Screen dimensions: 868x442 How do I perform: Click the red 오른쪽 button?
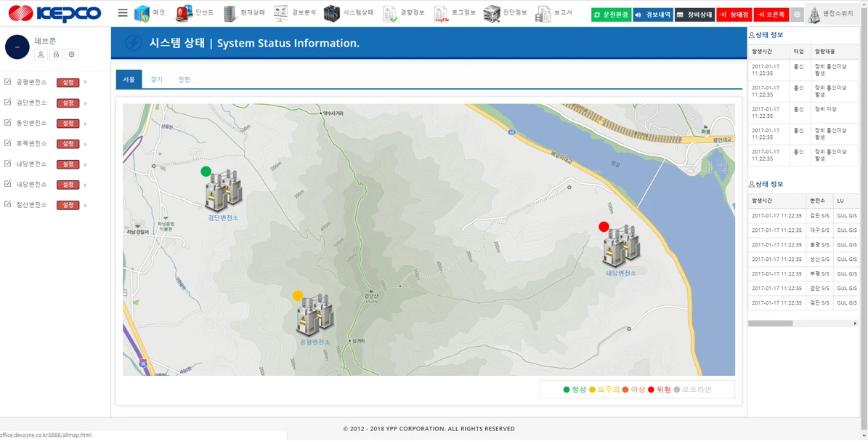(771, 15)
